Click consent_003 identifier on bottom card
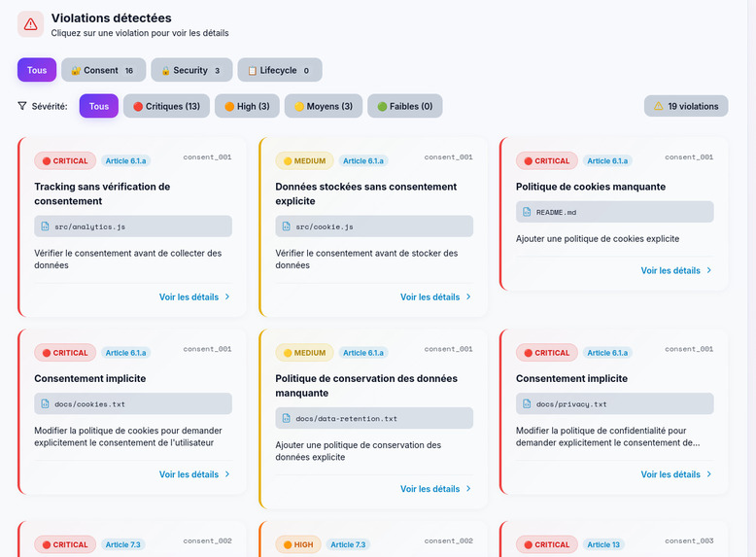The height and width of the screenshot is (557, 756). pos(689,541)
